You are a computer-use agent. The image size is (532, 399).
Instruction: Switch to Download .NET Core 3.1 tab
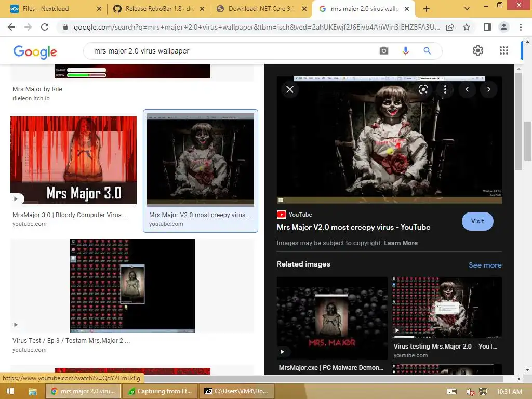[262, 9]
